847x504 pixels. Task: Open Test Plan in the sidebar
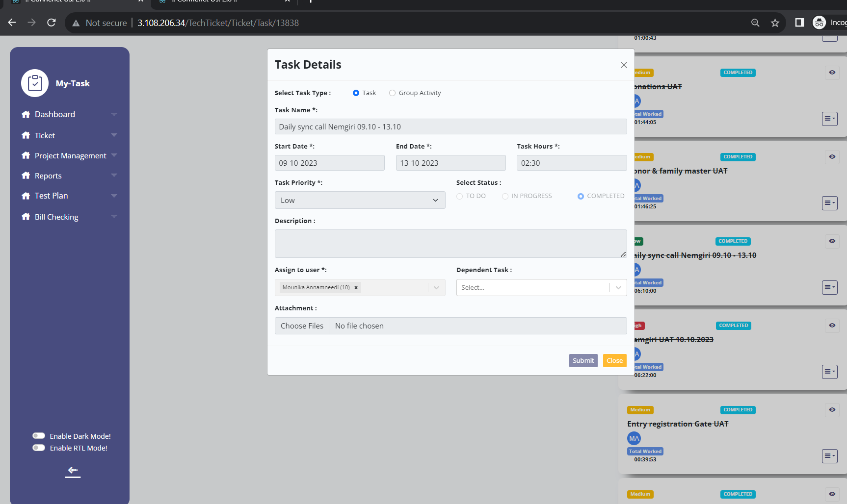52,196
